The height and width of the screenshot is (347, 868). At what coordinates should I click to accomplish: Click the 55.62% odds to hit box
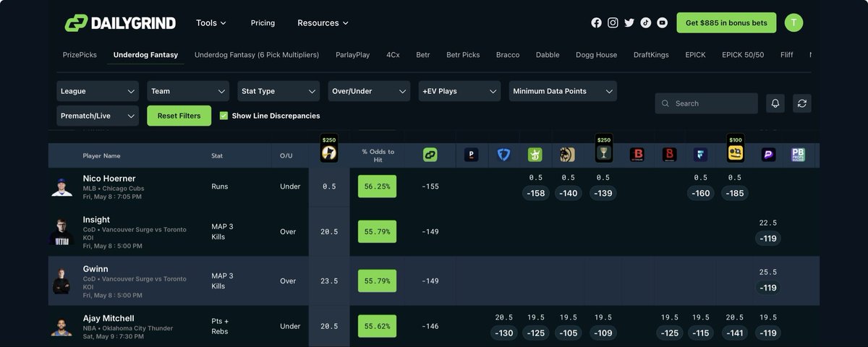(x=378, y=326)
